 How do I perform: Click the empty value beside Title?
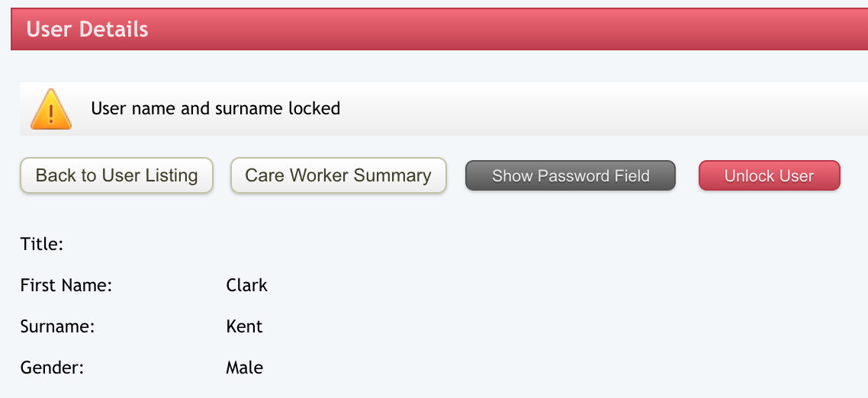[x=244, y=245]
